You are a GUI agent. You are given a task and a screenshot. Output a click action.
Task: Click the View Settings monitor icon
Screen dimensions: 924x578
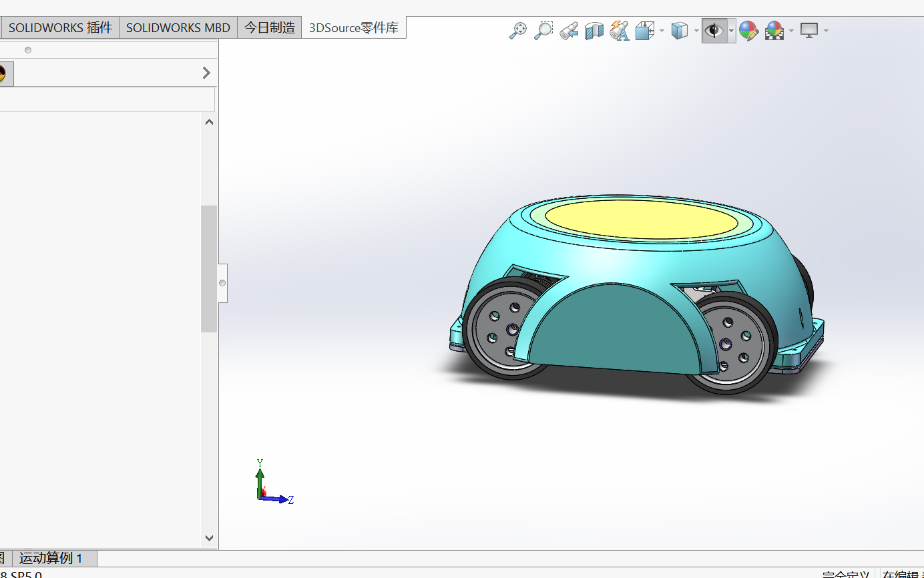(x=809, y=31)
